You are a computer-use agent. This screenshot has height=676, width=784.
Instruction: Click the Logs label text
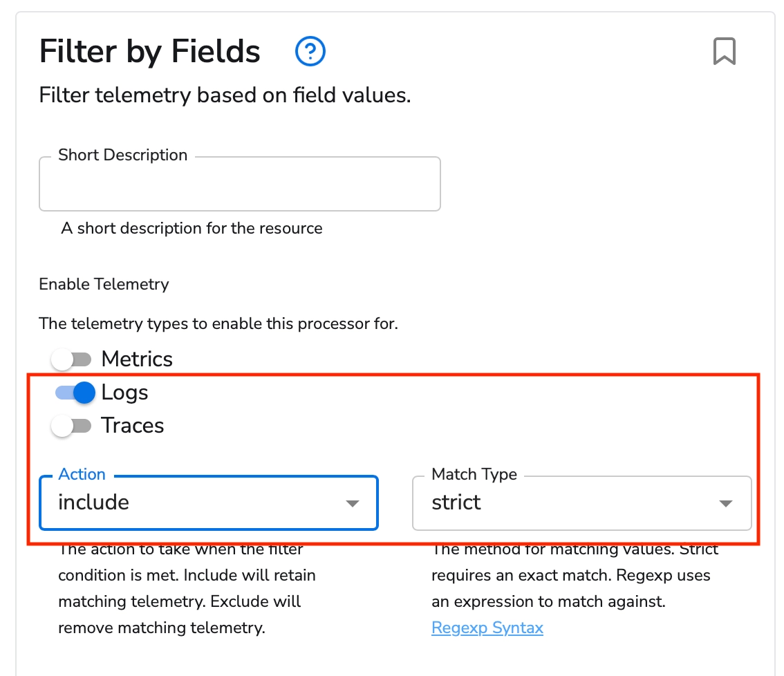tap(124, 393)
